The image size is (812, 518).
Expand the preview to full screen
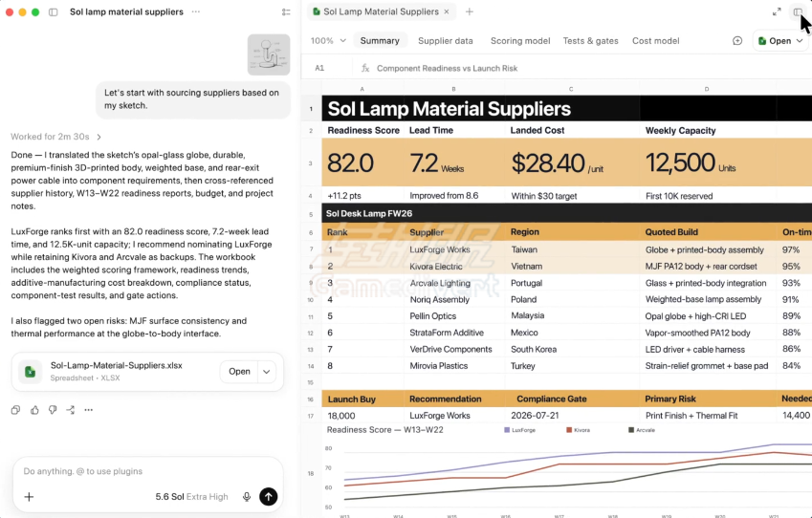point(777,11)
